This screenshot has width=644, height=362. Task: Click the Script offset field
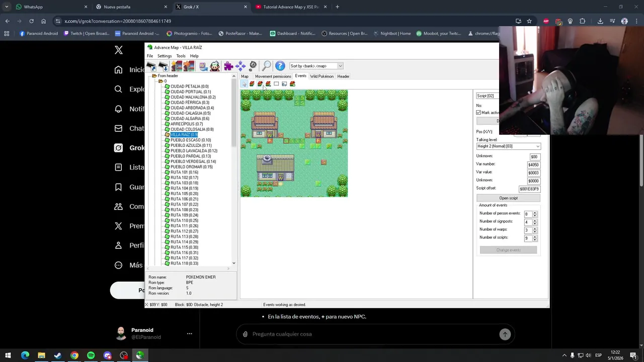[x=529, y=189]
